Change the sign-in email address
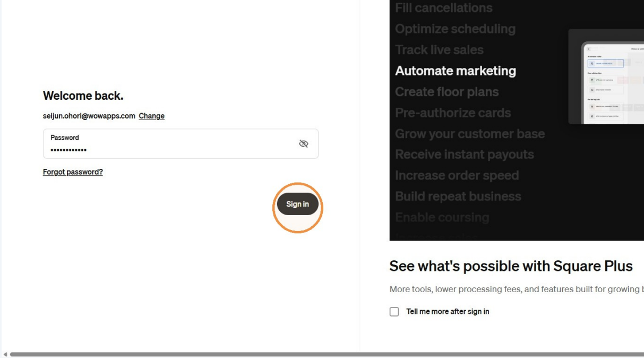The width and height of the screenshot is (644, 358). tap(152, 116)
